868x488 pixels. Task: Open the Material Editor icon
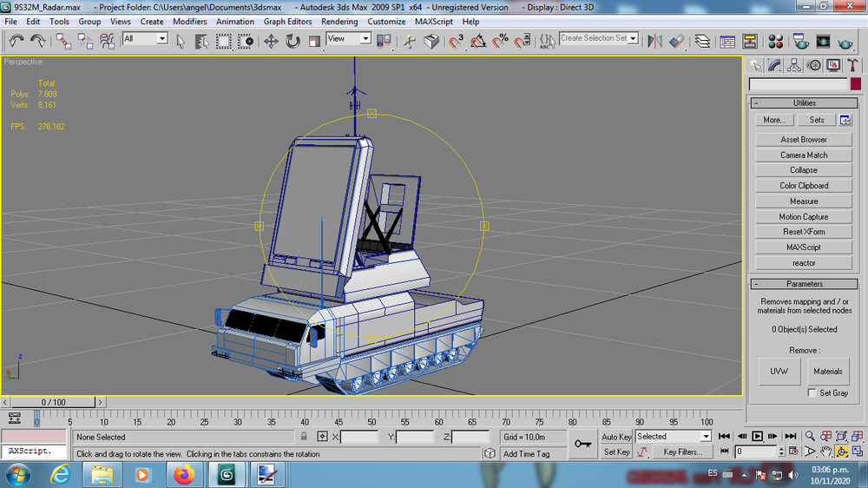click(775, 42)
